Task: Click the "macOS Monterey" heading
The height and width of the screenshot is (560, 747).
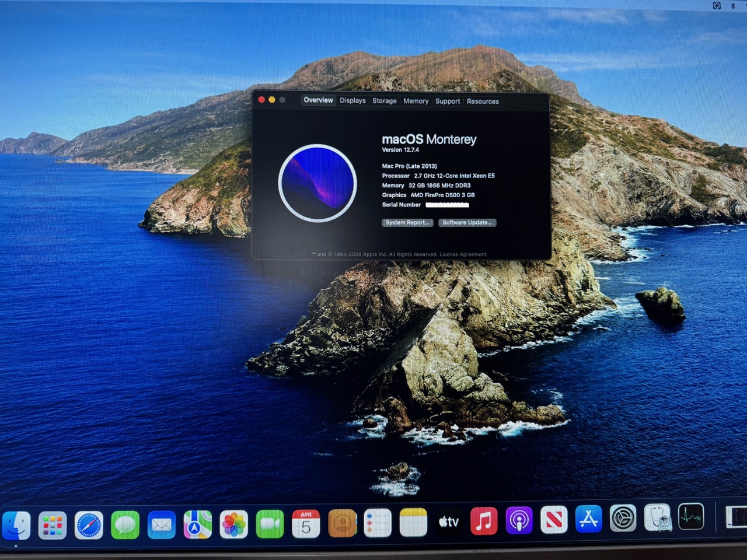Action: pos(429,139)
